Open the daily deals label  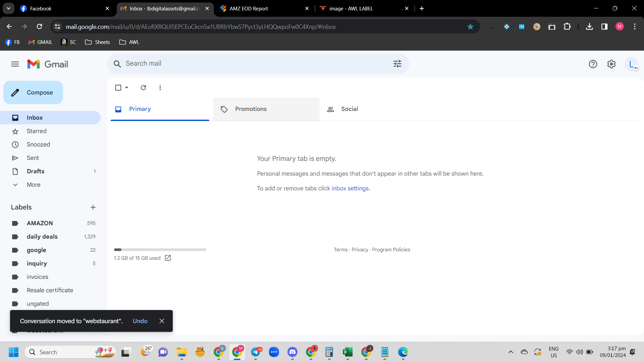tap(50, 237)
